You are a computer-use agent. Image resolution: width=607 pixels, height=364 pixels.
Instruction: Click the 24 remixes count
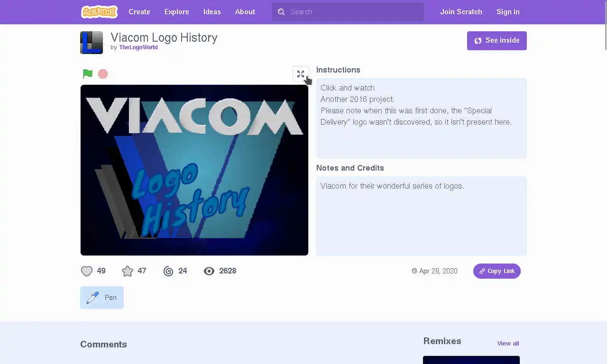[x=183, y=271]
